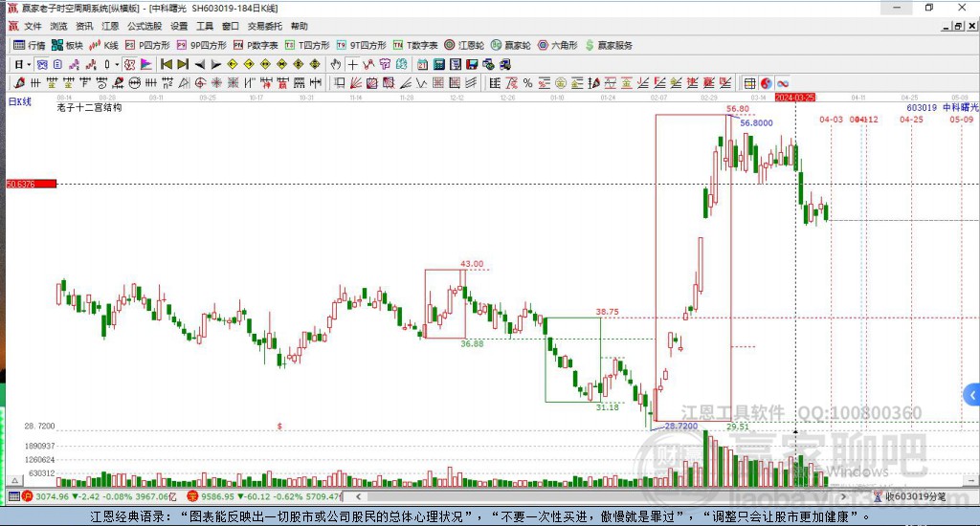
Task: Click the blue side-panel expand arrow
Action: click(972, 395)
